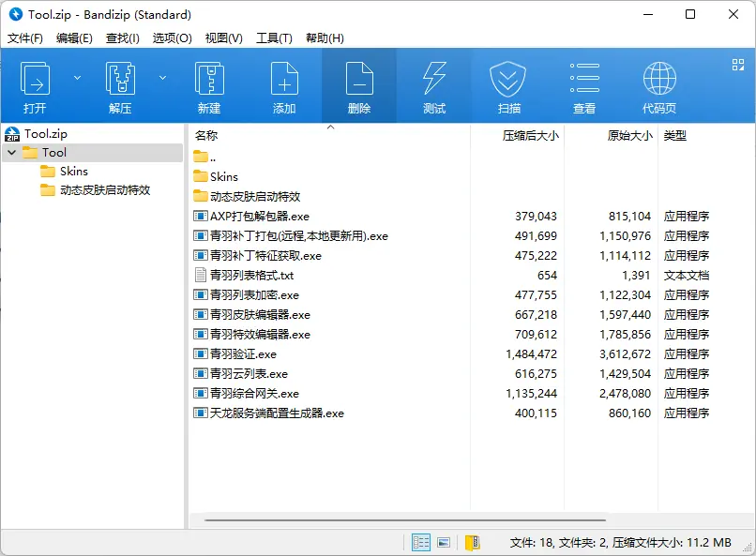Select the Skins folder in file list
This screenshot has height=556, width=756.
(216, 177)
